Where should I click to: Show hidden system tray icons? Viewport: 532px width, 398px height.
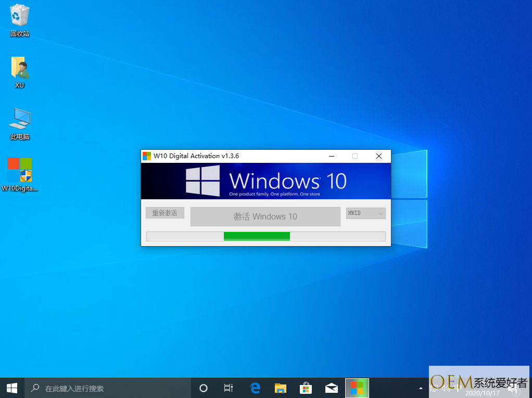421,388
